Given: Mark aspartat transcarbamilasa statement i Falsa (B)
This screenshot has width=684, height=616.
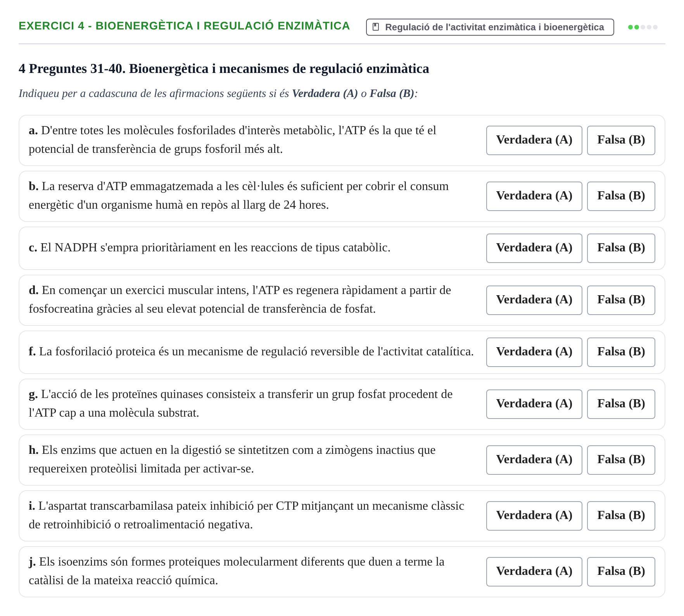Looking at the screenshot, I should coord(621,516).
